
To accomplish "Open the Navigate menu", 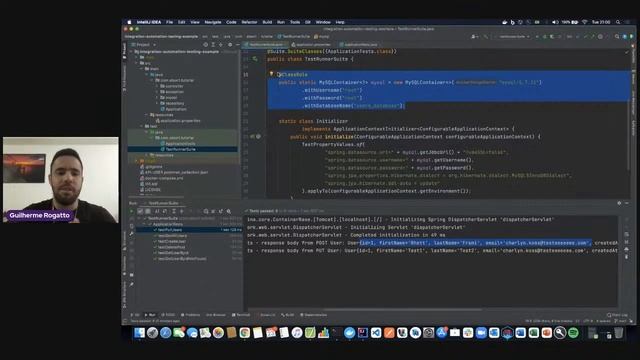I will [x=213, y=22].
